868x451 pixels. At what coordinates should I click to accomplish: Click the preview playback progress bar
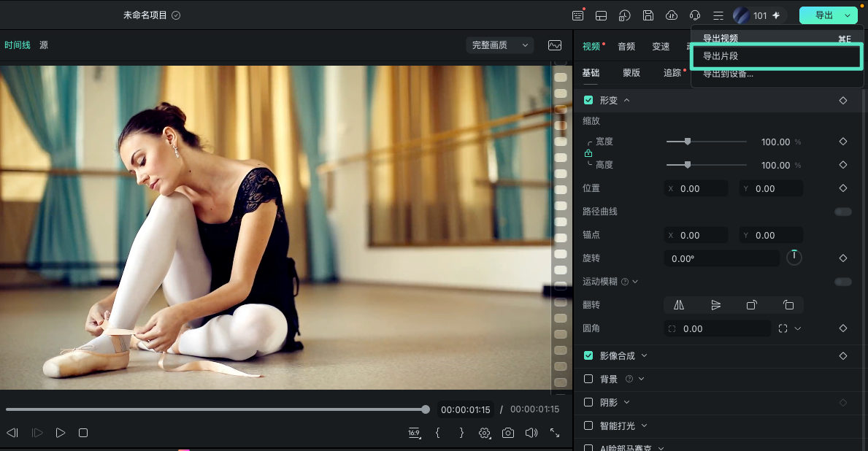point(218,409)
